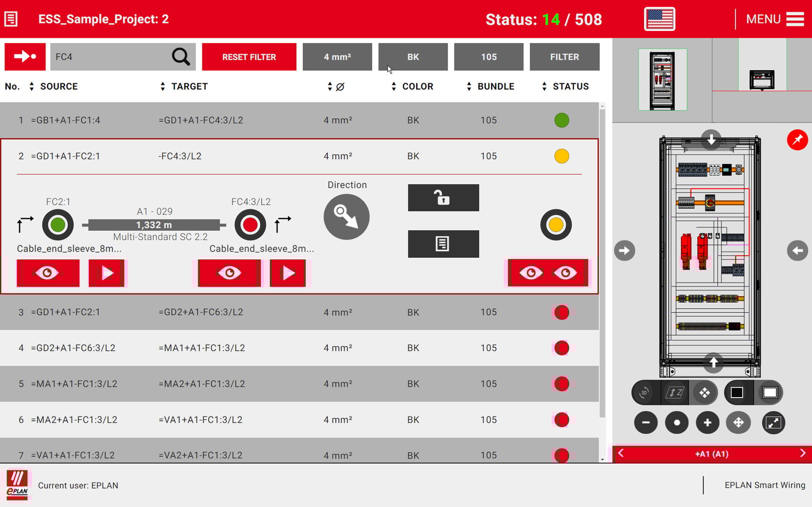Viewport: 812px width, 507px height.
Task: Switch language via the US flag icon
Action: click(x=659, y=18)
